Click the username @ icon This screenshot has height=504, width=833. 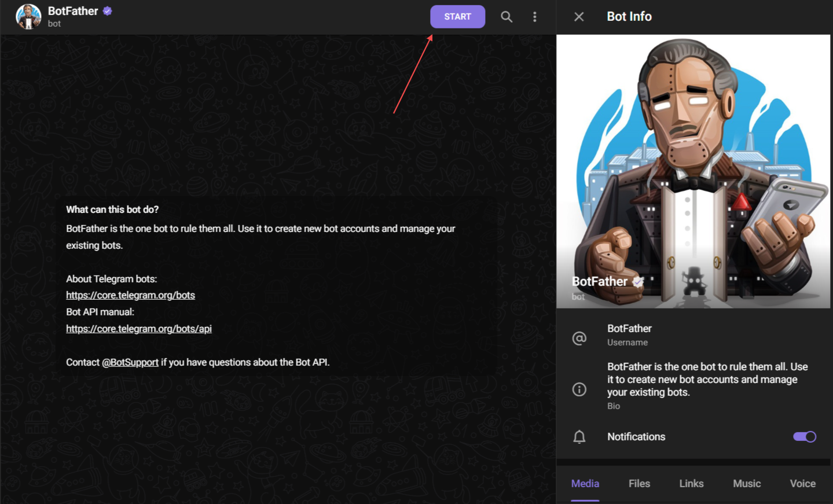point(579,339)
